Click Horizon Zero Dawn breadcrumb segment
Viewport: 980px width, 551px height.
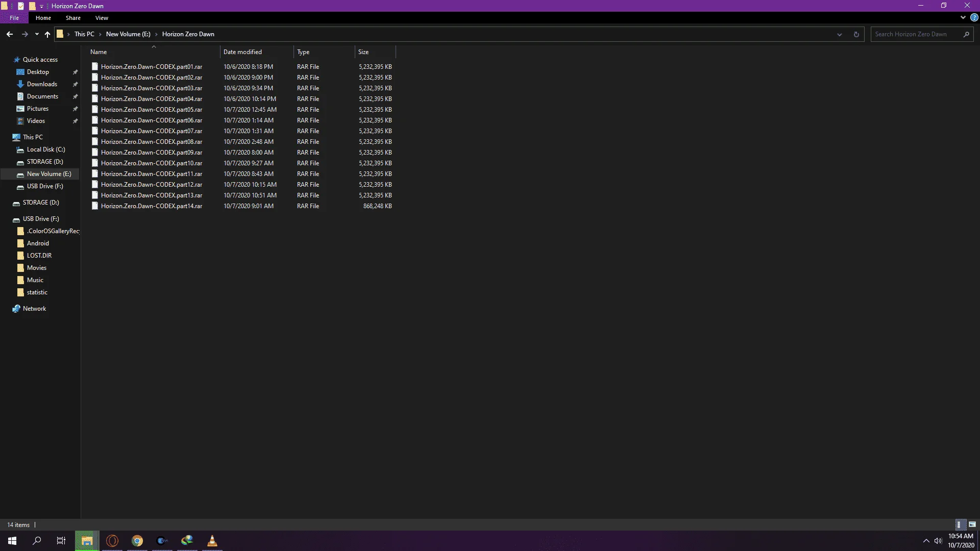pos(188,34)
